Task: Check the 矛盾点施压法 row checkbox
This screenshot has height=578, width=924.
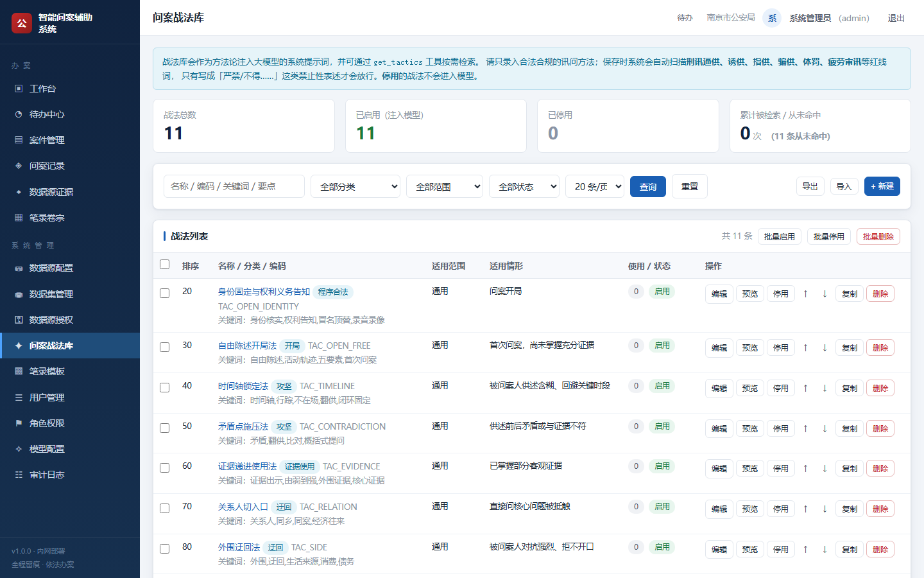Action: pyautogui.click(x=164, y=428)
